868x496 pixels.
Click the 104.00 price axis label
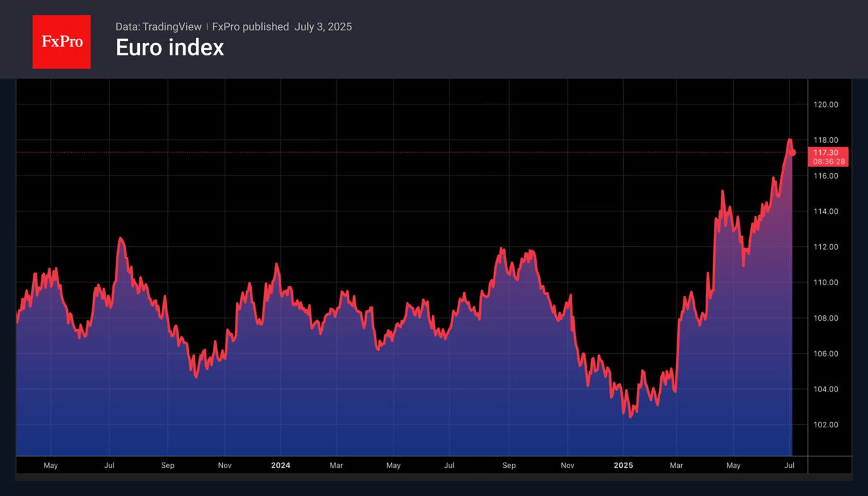[x=825, y=389]
